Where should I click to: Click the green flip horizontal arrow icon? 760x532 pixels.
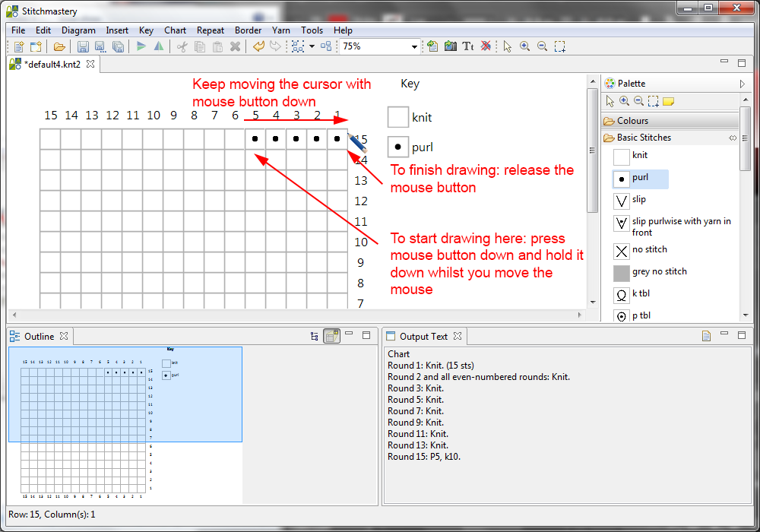141,46
